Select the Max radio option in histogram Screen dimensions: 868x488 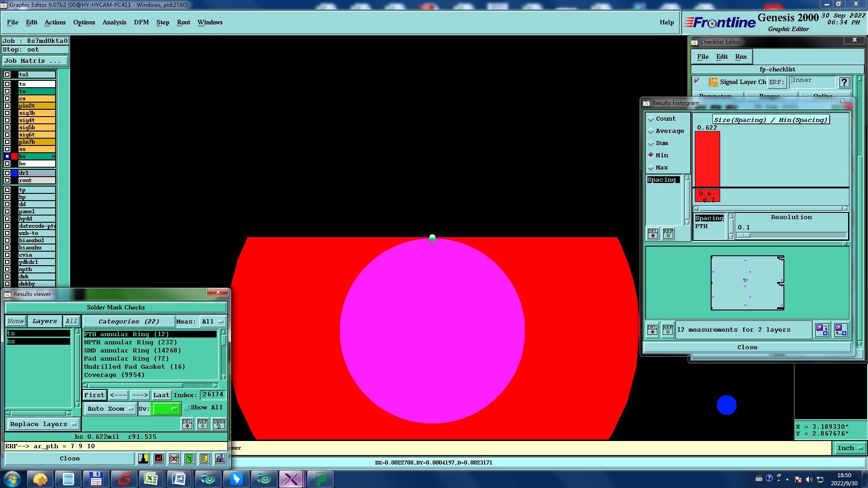tap(651, 168)
